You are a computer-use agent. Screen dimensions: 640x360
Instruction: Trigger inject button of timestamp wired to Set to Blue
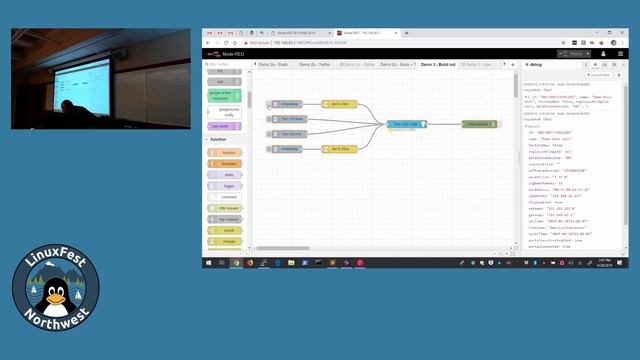click(x=269, y=149)
